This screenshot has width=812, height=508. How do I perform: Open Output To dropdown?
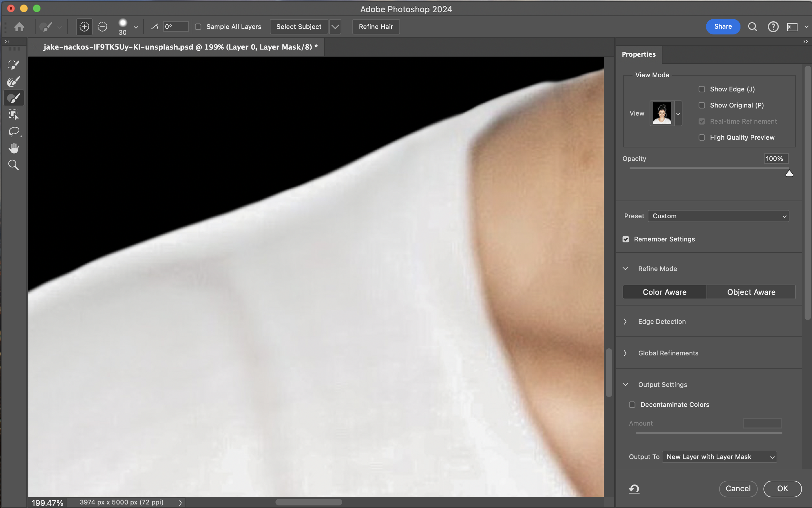pos(719,457)
